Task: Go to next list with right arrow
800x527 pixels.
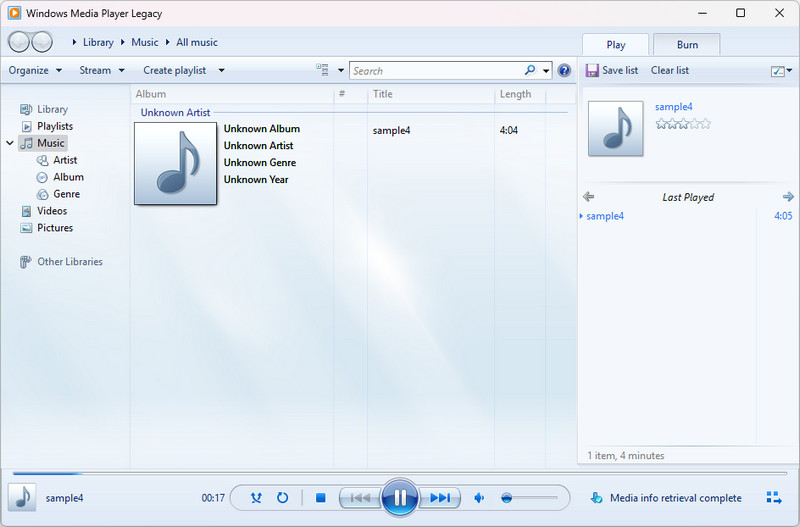Action: pyautogui.click(x=788, y=196)
